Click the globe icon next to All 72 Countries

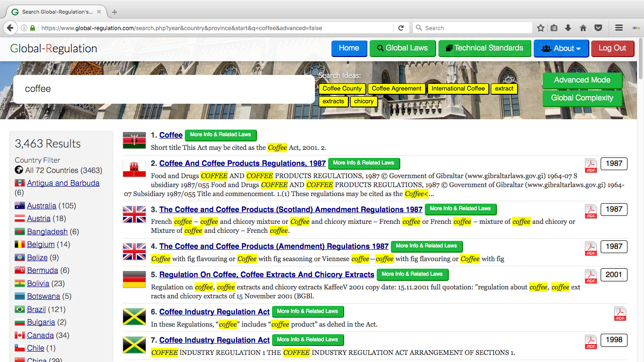(19, 170)
